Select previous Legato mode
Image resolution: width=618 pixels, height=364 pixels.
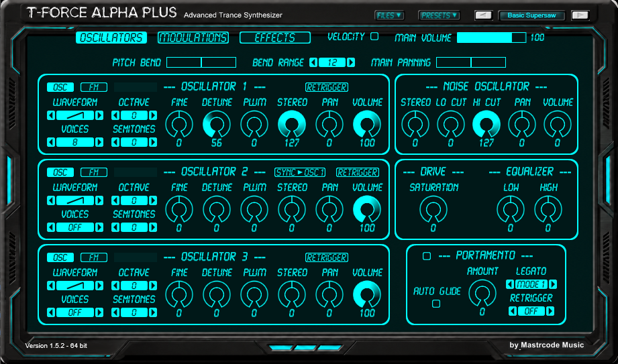510,284
